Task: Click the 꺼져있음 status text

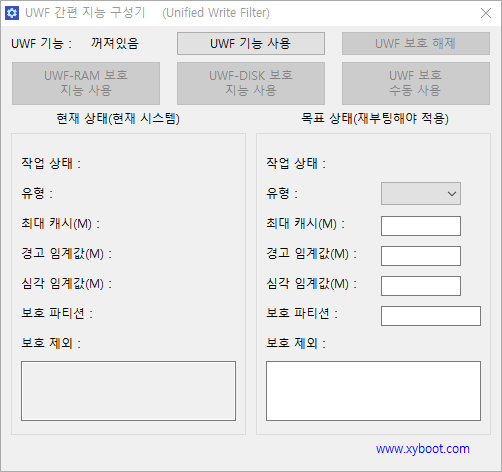Action: 115,43
